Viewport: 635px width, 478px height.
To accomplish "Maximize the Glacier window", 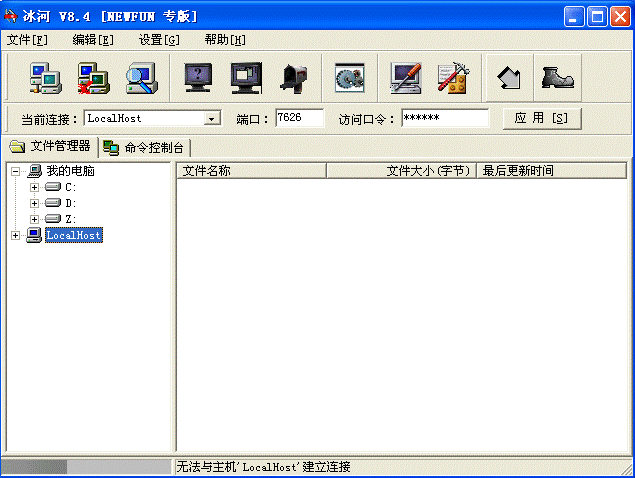I will click(597, 17).
